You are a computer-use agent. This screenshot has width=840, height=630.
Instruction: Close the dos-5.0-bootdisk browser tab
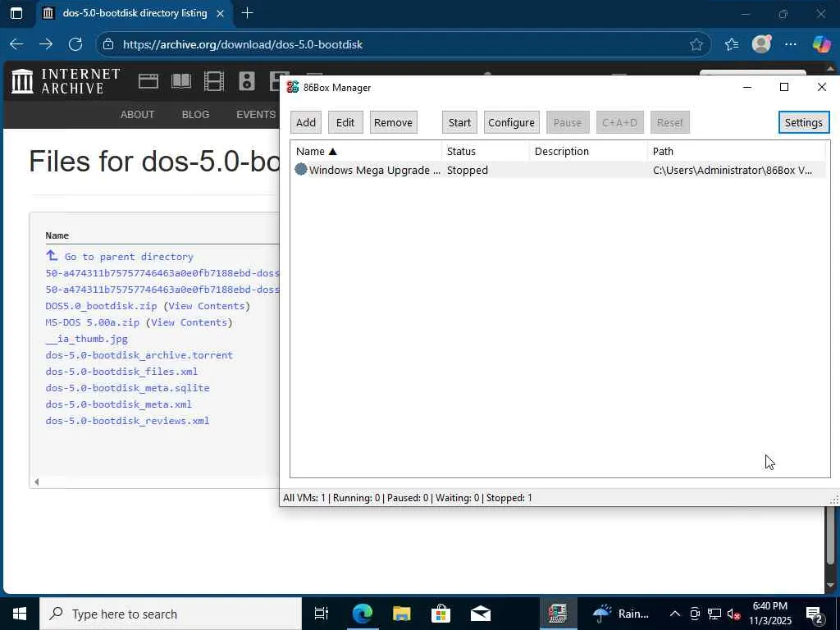click(x=220, y=13)
